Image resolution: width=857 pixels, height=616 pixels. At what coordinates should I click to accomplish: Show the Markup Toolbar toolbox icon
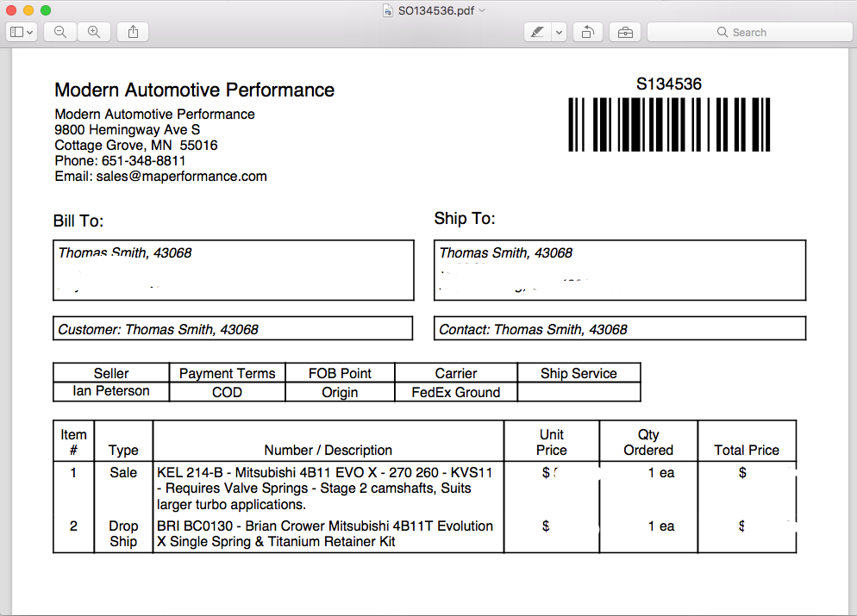click(625, 32)
